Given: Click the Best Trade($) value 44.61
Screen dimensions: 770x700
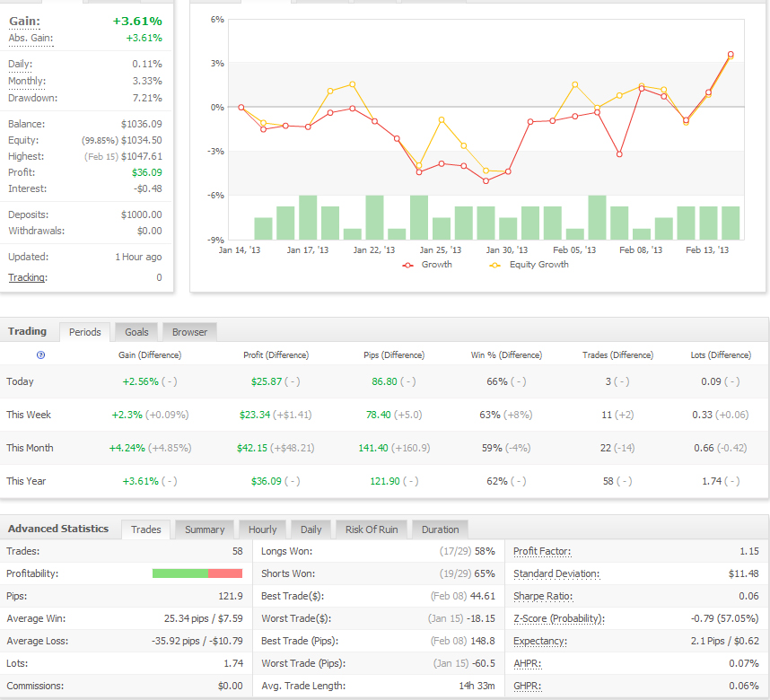Looking at the screenshot, I should pos(483,597).
